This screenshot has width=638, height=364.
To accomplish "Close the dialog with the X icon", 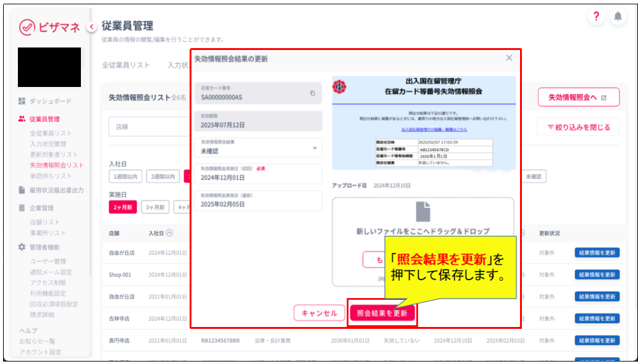I will pos(509,58).
